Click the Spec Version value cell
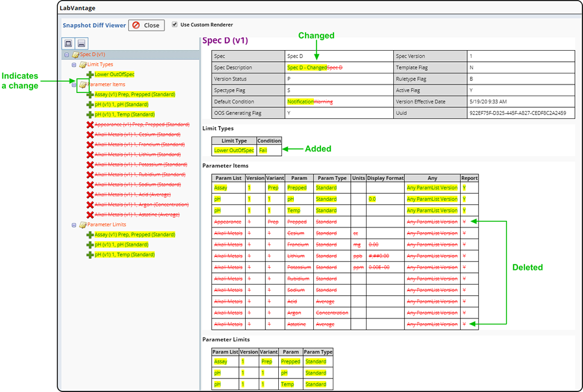This screenshot has width=583, height=392. point(521,56)
